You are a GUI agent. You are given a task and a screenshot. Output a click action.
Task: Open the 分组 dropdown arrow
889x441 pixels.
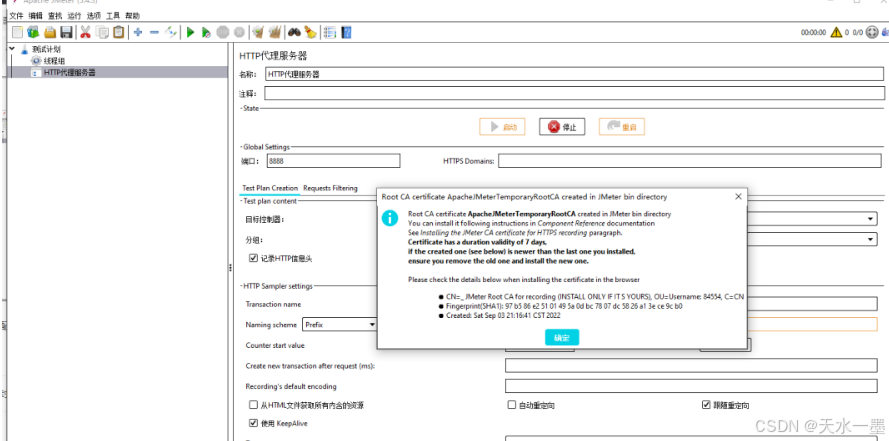(x=870, y=240)
